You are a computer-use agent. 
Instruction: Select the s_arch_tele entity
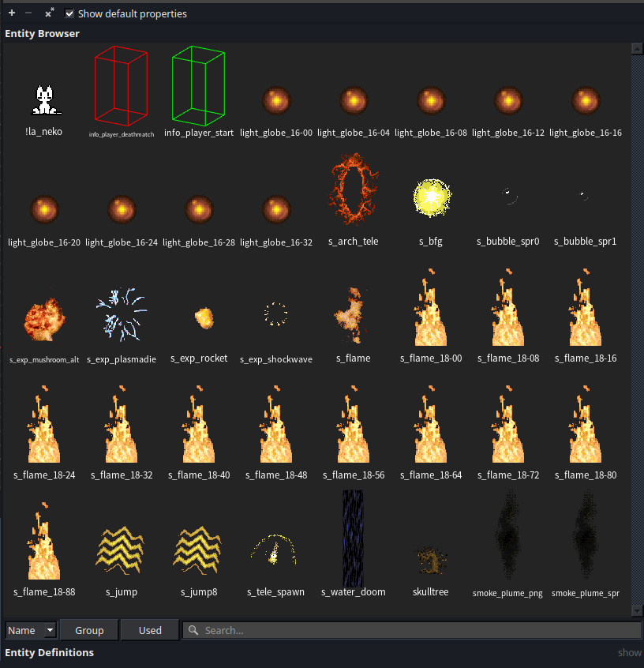[353, 188]
